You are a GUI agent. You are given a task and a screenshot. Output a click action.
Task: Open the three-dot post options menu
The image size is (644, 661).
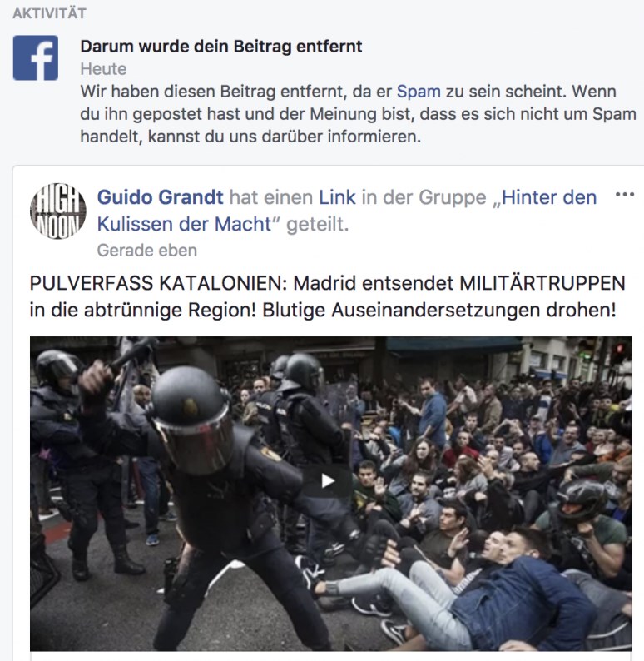(x=625, y=194)
